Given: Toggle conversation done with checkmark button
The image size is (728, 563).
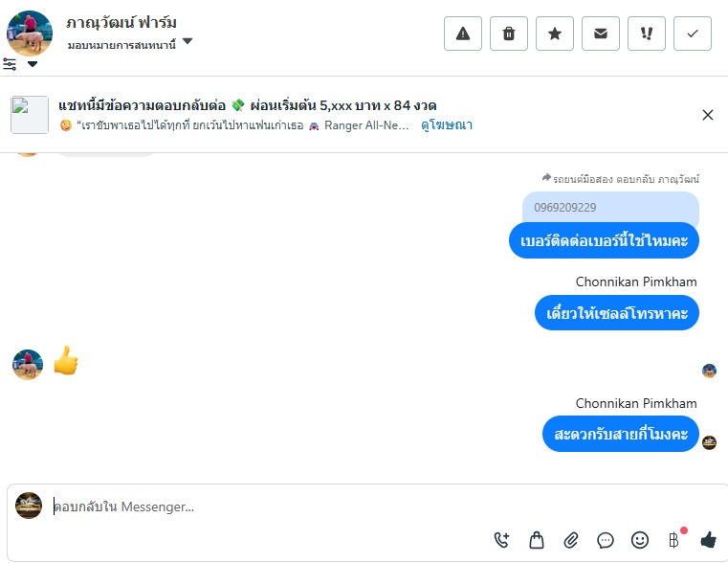Looking at the screenshot, I should [x=693, y=34].
